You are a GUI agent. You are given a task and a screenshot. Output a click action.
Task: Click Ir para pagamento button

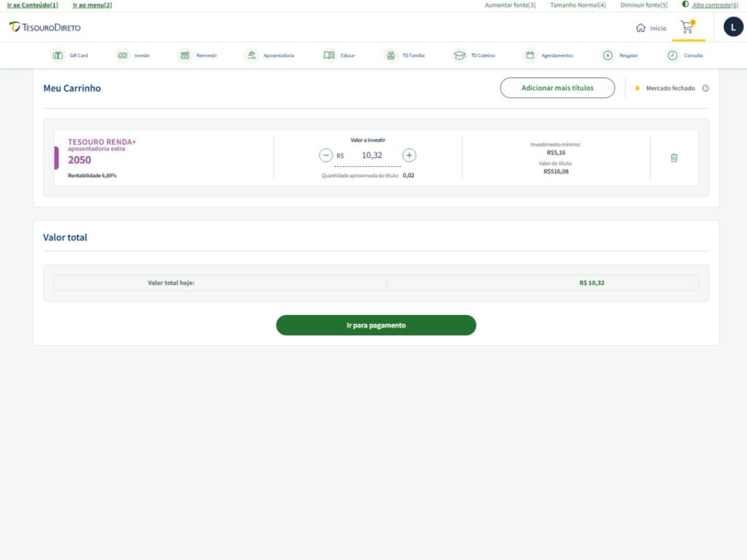pos(376,325)
